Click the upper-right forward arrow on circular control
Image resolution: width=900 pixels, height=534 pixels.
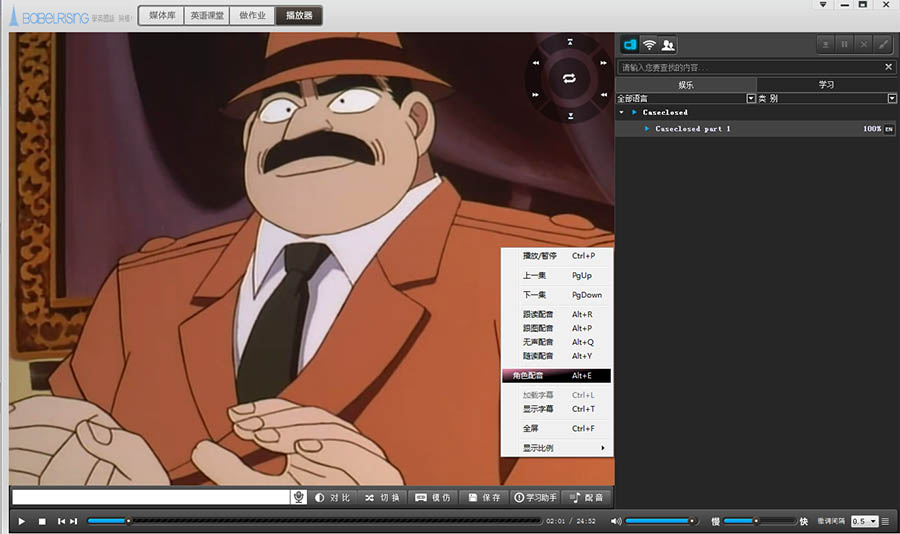603,63
